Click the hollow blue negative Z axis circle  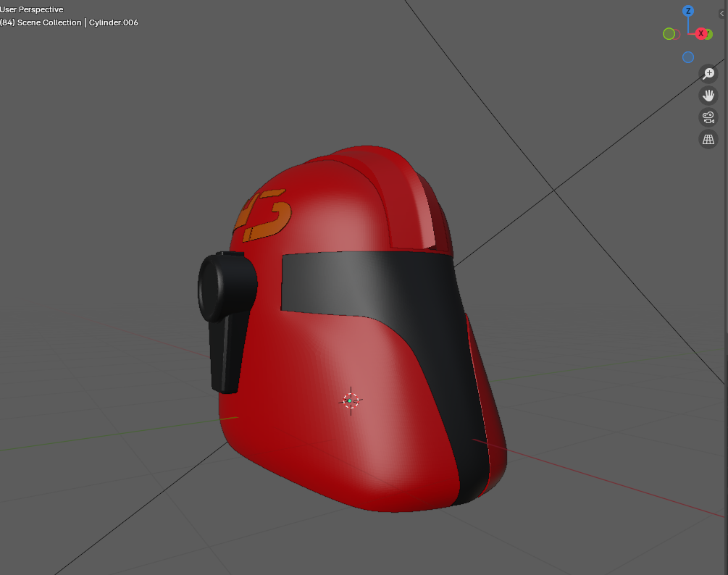[x=688, y=57]
